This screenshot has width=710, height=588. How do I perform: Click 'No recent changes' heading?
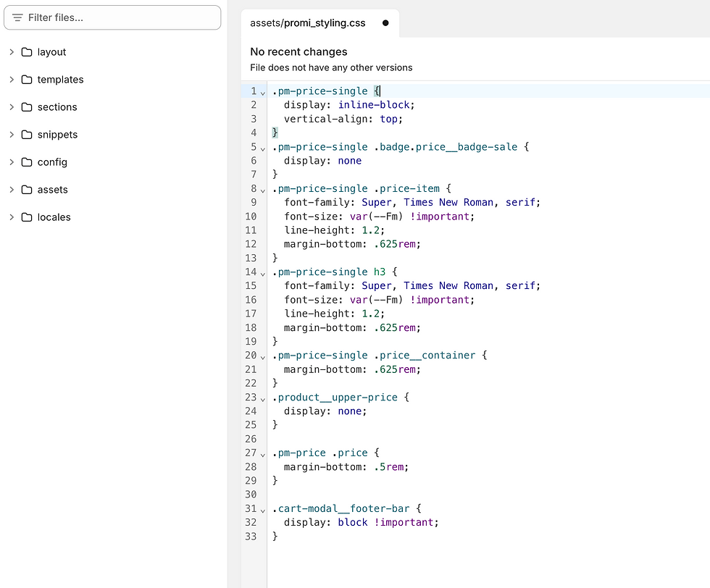pyautogui.click(x=298, y=51)
